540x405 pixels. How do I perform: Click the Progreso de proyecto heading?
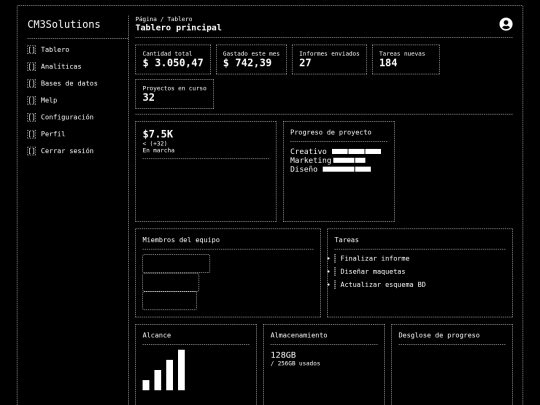tap(331, 133)
